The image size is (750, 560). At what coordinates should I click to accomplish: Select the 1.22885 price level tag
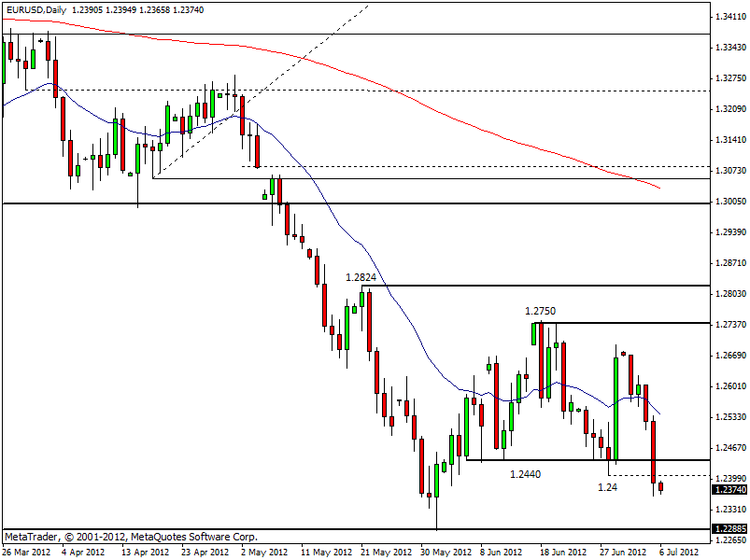click(x=729, y=529)
